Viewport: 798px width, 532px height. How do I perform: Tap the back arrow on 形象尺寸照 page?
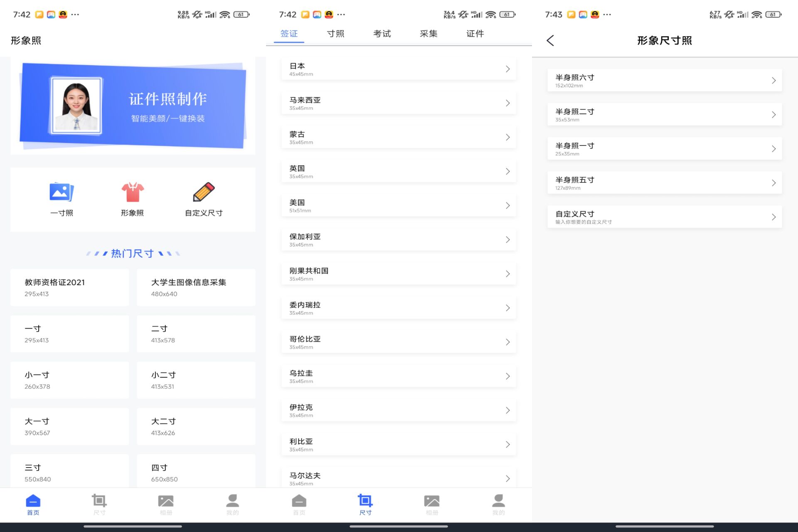click(550, 40)
